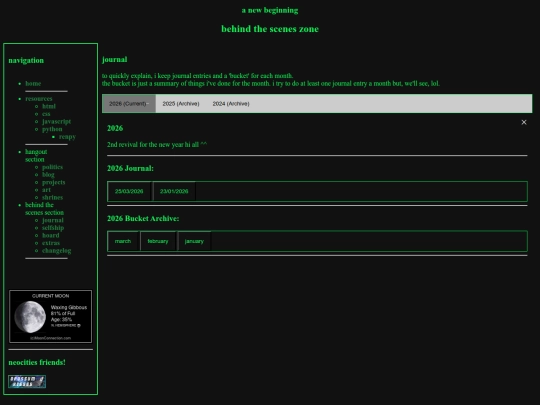Open the resources link in navigation

(x=39, y=98)
